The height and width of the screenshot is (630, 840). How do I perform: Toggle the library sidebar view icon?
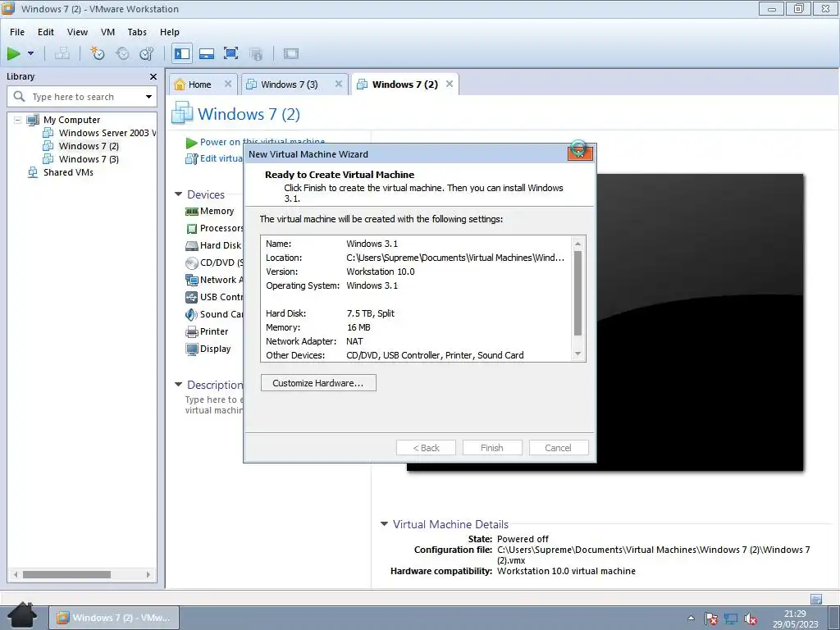pos(182,53)
